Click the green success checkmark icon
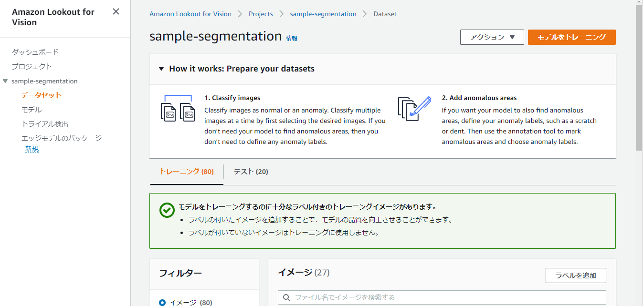Image resolution: width=644 pixels, height=306 pixels. (167, 210)
